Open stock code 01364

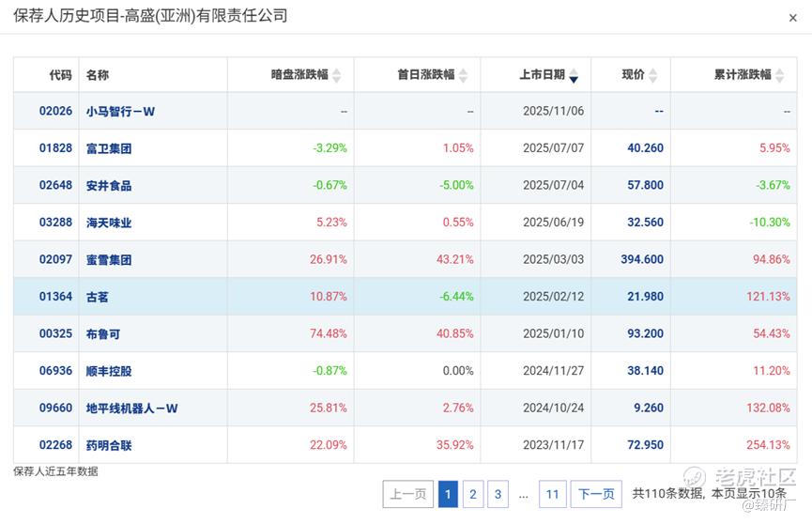point(55,297)
